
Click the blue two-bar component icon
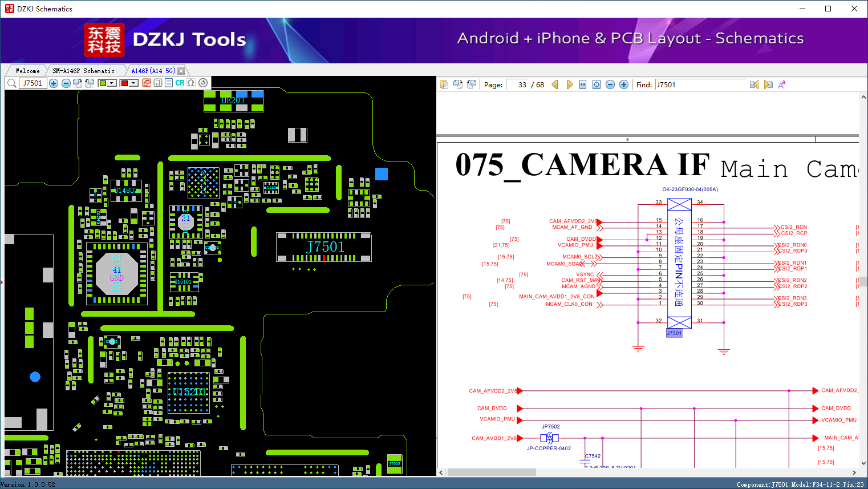click(x=169, y=83)
